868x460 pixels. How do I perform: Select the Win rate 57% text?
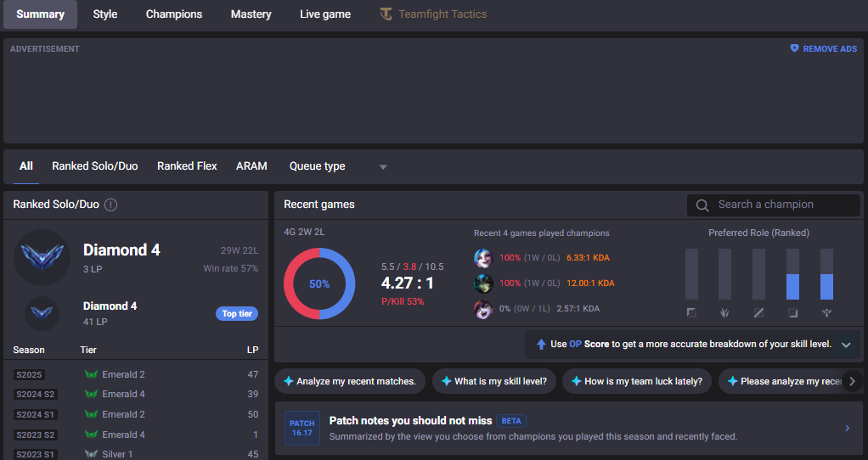230,268
